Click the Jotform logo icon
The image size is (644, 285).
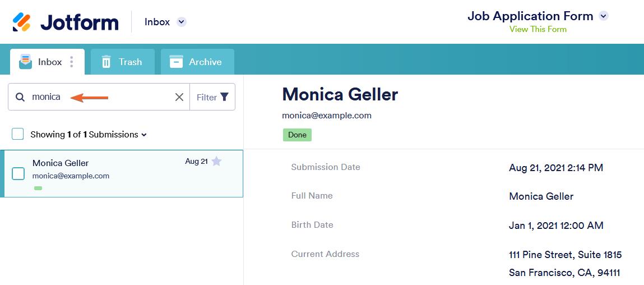click(22, 22)
